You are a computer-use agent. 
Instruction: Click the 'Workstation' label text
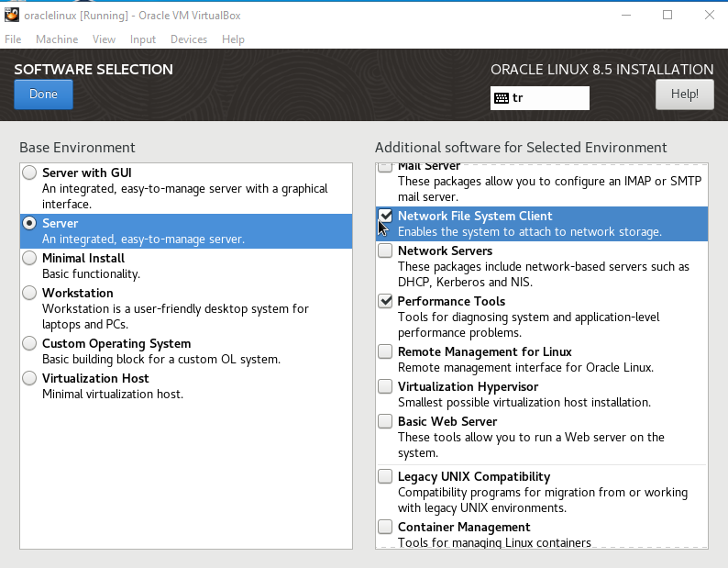78,294
